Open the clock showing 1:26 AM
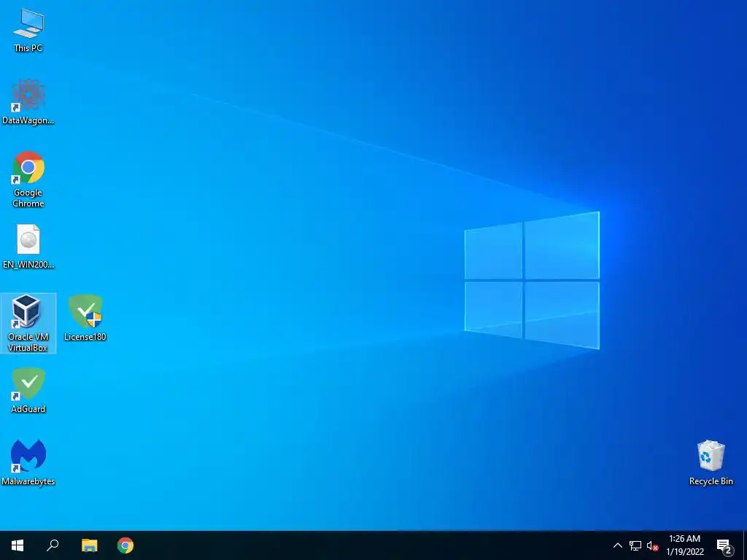Viewport: 747px width, 560px height. pyautogui.click(x=685, y=545)
